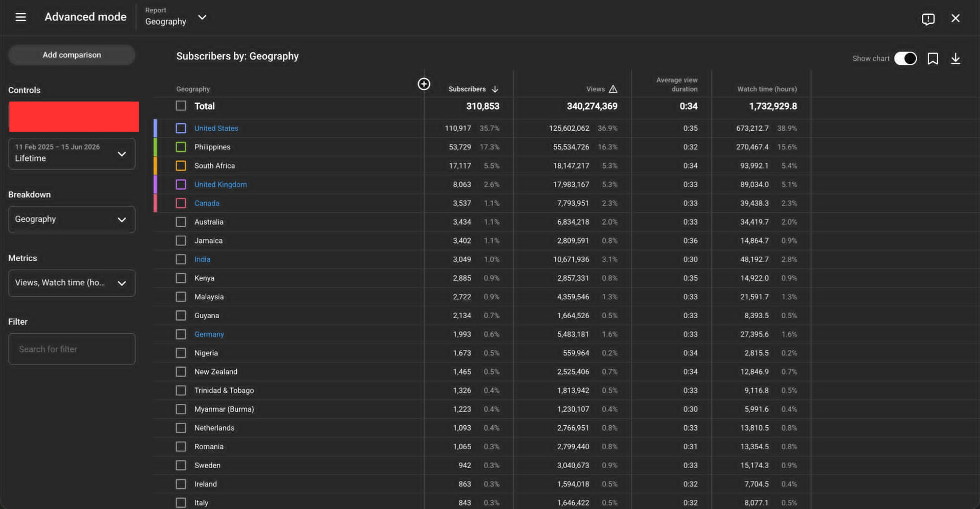The height and width of the screenshot is (509, 980).
Task: Select the Italy checkbox
Action: (x=181, y=502)
